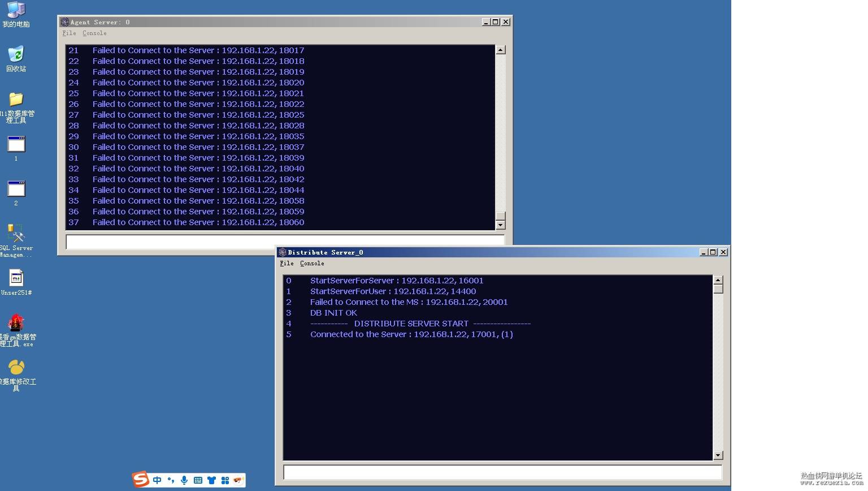The width and height of the screenshot is (868, 491).
Task: Focus the Agent Server command input field
Action: [285, 242]
